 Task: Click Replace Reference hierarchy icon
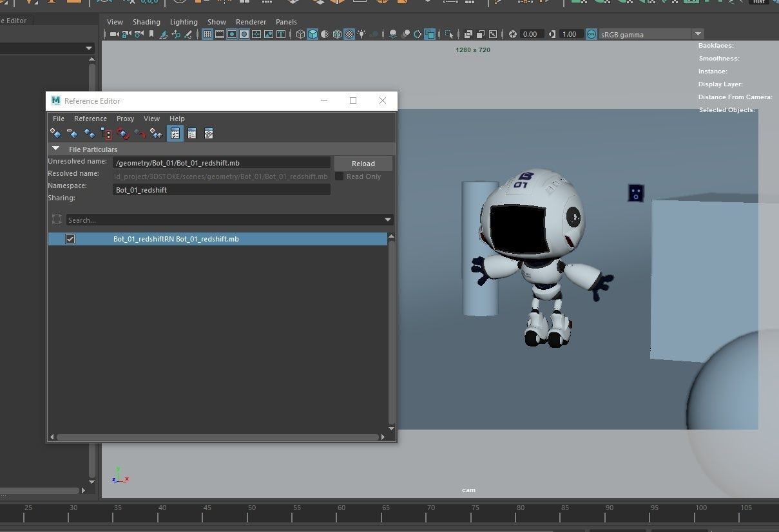(x=106, y=133)
